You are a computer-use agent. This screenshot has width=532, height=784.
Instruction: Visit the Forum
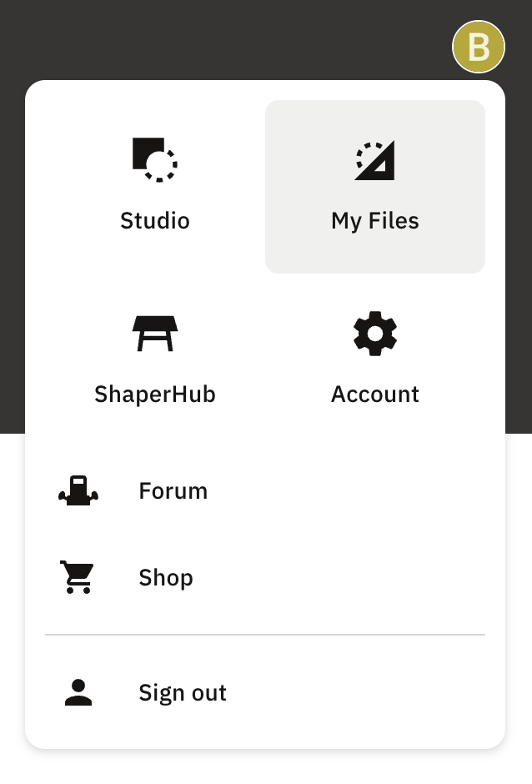(173, 490)
